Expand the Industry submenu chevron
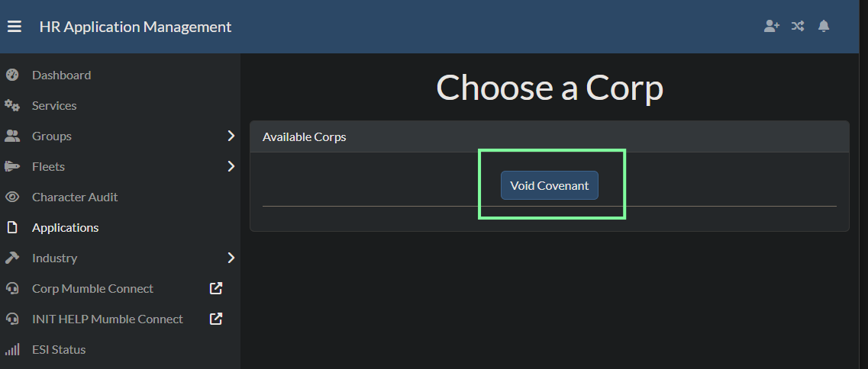The image size is (868, 369). (x=231, y=258)
